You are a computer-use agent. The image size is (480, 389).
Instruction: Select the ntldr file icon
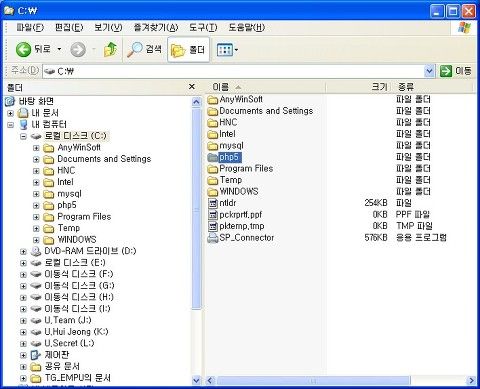pos(212,203)
